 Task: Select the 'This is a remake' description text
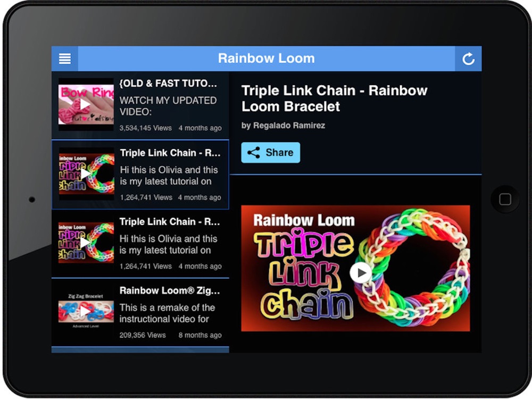[167, 313]
